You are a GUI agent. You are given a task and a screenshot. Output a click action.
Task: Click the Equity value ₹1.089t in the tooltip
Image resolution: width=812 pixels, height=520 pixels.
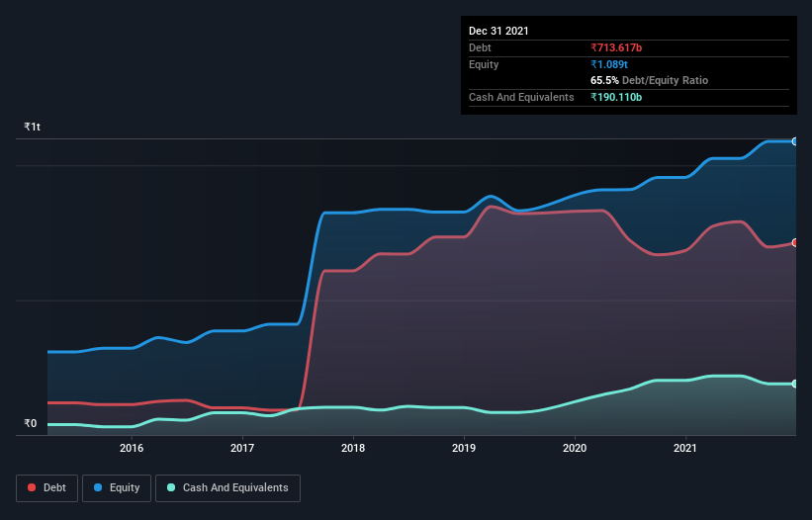[609, 64]
